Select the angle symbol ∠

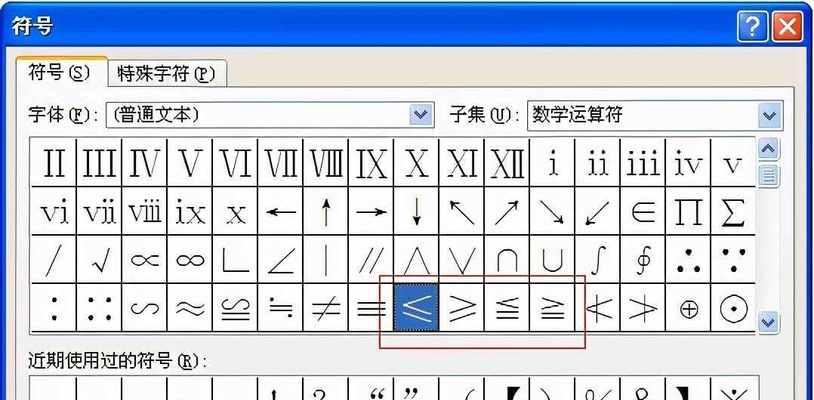click(280, 259)
